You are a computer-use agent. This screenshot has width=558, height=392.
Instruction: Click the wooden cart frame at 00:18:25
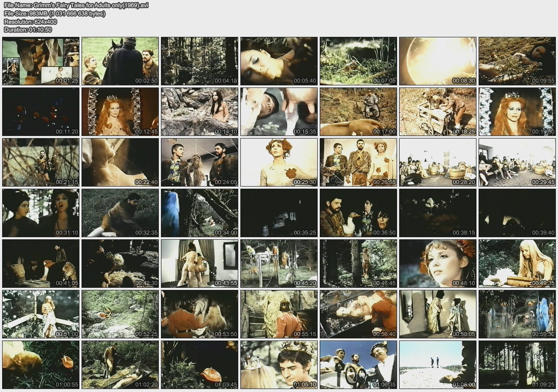(x=437, y=112)
